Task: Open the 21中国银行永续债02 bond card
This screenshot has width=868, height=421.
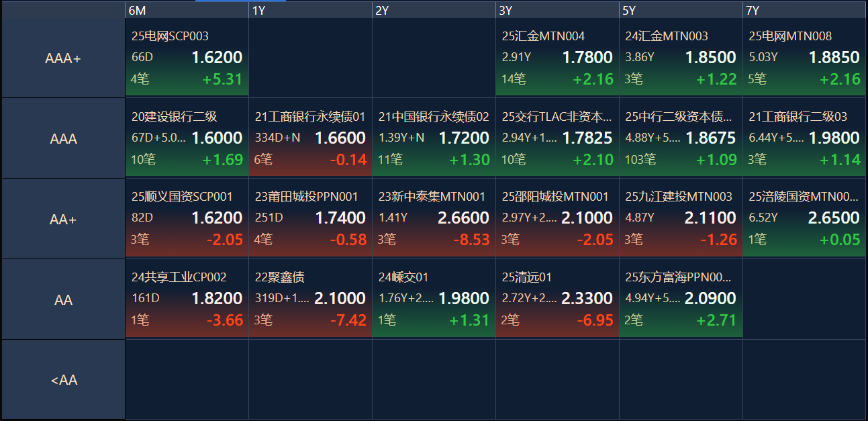Action: click(x=434, y=138)
